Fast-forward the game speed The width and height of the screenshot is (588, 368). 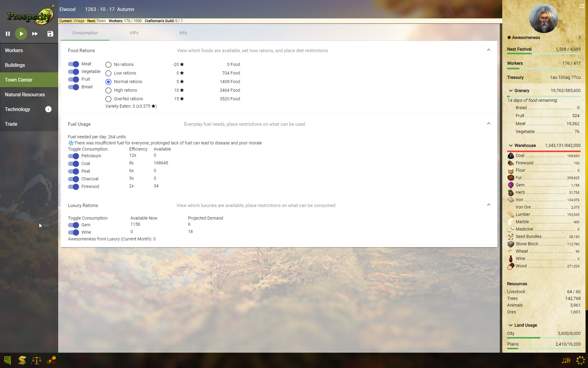tap(35, 34)
